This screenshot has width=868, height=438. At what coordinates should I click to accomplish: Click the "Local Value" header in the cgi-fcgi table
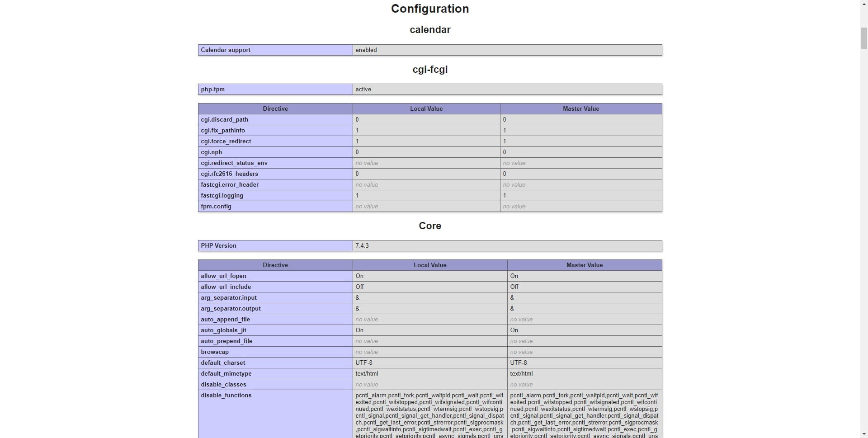426,109
